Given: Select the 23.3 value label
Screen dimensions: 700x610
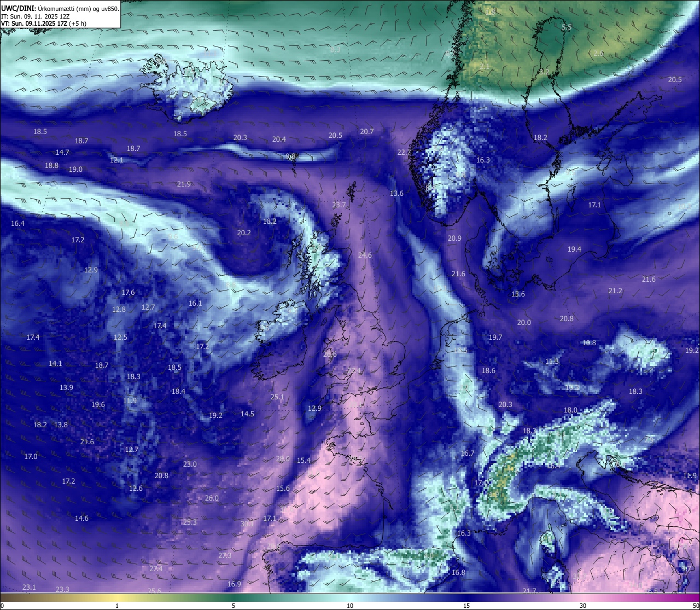Looking at the screenshot, I should point(62,589).
